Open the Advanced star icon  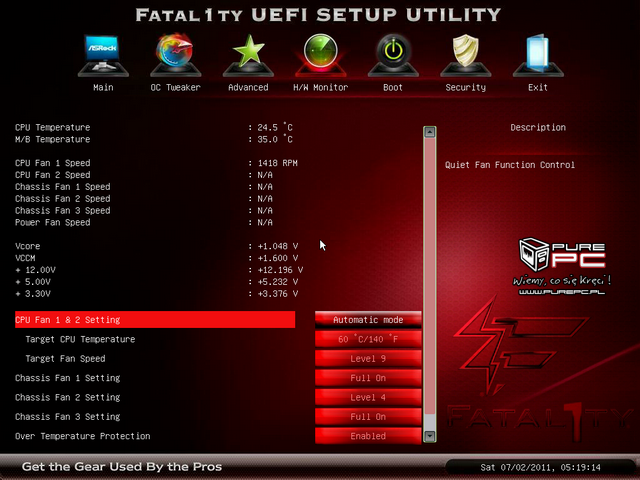(x=247, y=55)
